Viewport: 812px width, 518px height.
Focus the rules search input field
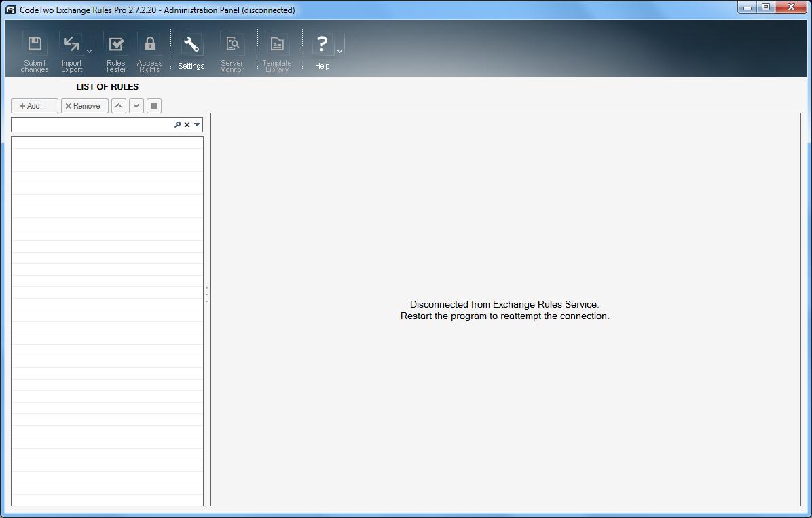[x=92, y=125]
